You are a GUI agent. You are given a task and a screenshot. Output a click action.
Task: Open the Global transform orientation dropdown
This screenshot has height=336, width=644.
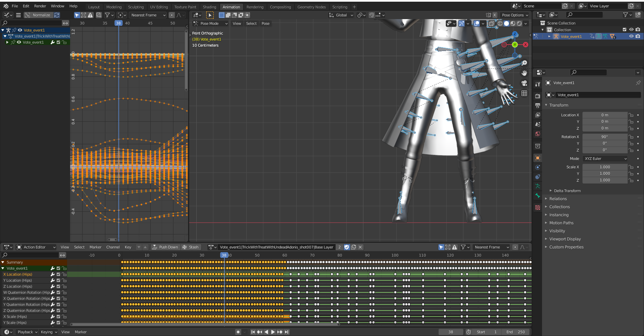[x=341, y=15]
